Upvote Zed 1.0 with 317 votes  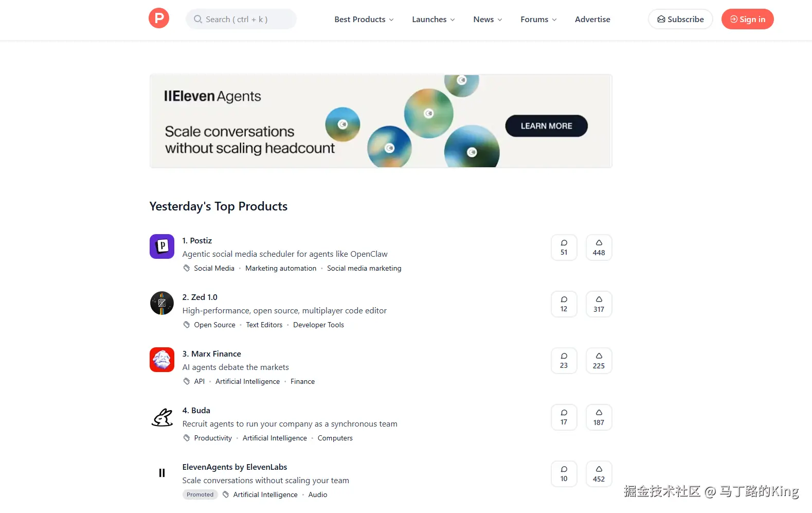tap(599, 304)
